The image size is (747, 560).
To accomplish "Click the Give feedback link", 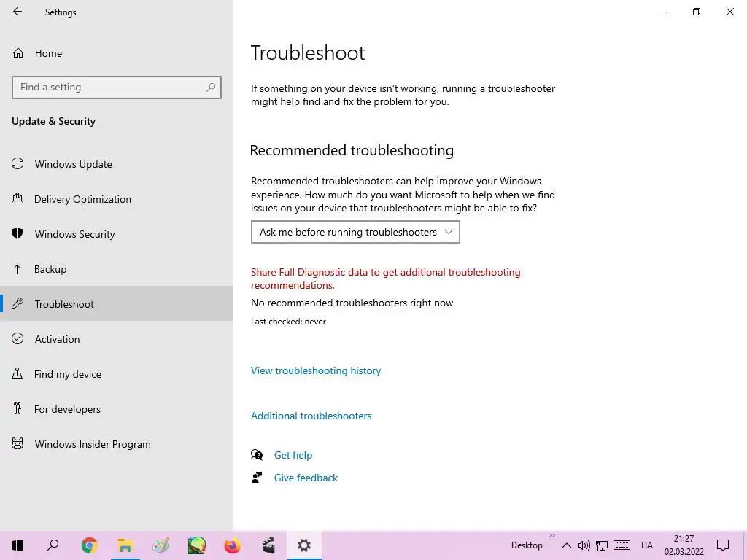I will click(x=306, y=478).
